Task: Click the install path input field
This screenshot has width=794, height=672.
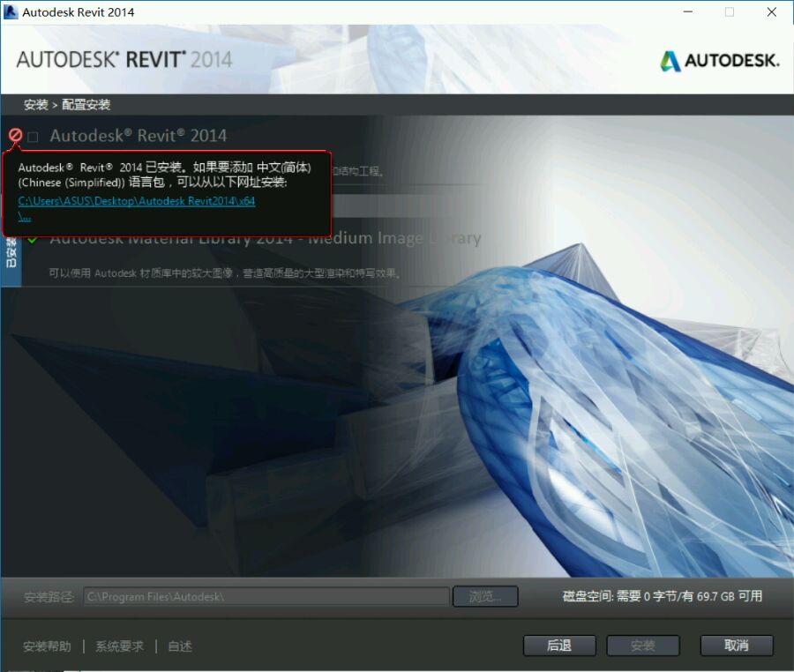Action: (x=266, y=597)
